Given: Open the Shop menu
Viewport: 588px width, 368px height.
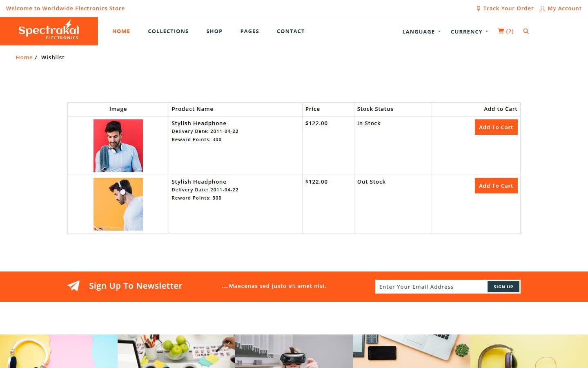Looking at the screenshot, I should coord(214,31).
